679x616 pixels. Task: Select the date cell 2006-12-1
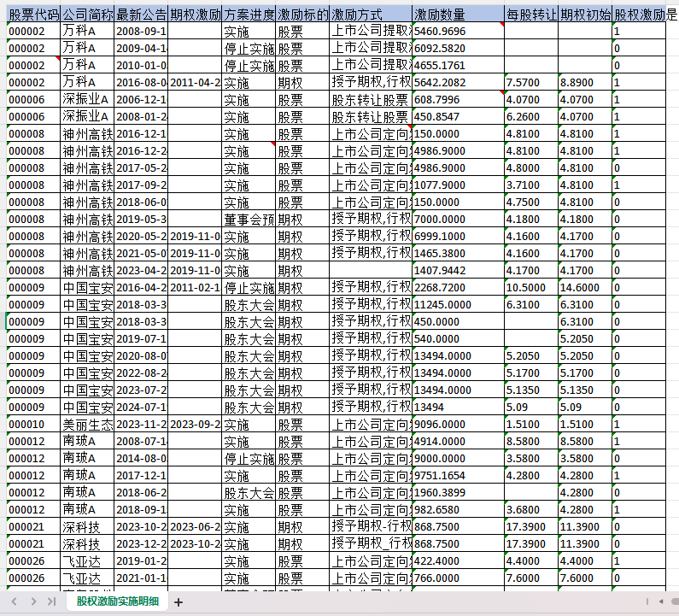(141, 100)
